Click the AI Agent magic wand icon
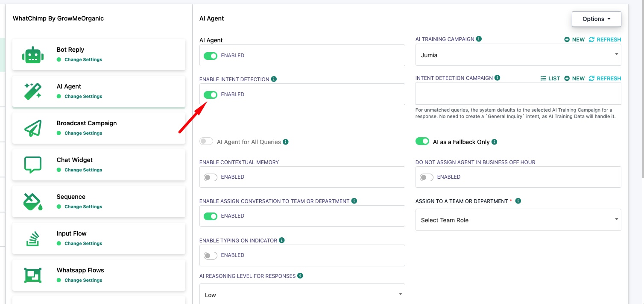 point(33,91)
